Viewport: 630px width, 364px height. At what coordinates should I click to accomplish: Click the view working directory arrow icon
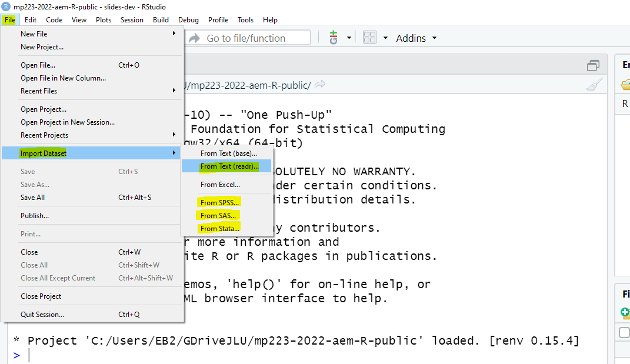[x=320, y=85]
